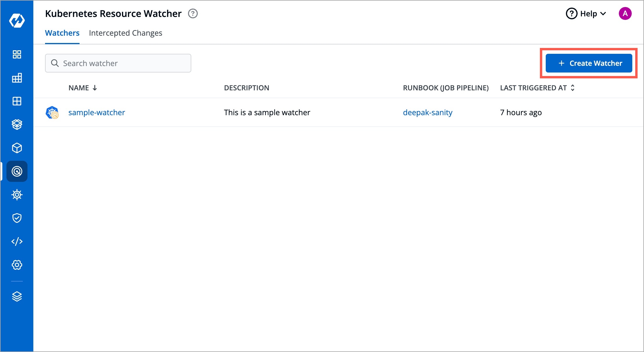Select the Resource Watcher sidebar icon
Image resolution: width=644 pixels, height=352 pixels.
[x=17, y=171]
